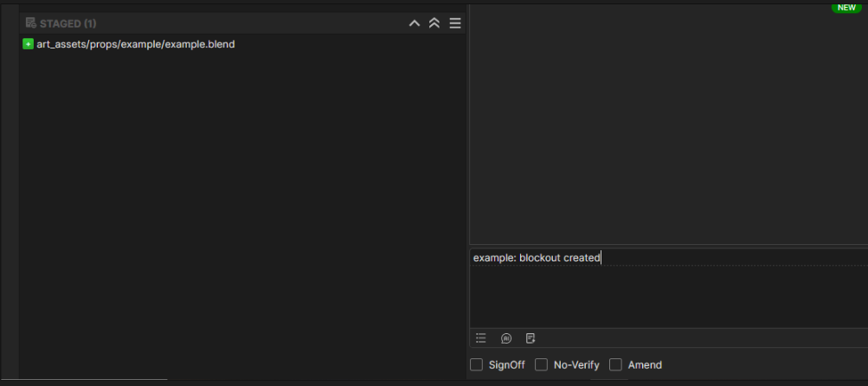
Task: Click the divider above the commit message box
Action: click(x=666, y=246)
